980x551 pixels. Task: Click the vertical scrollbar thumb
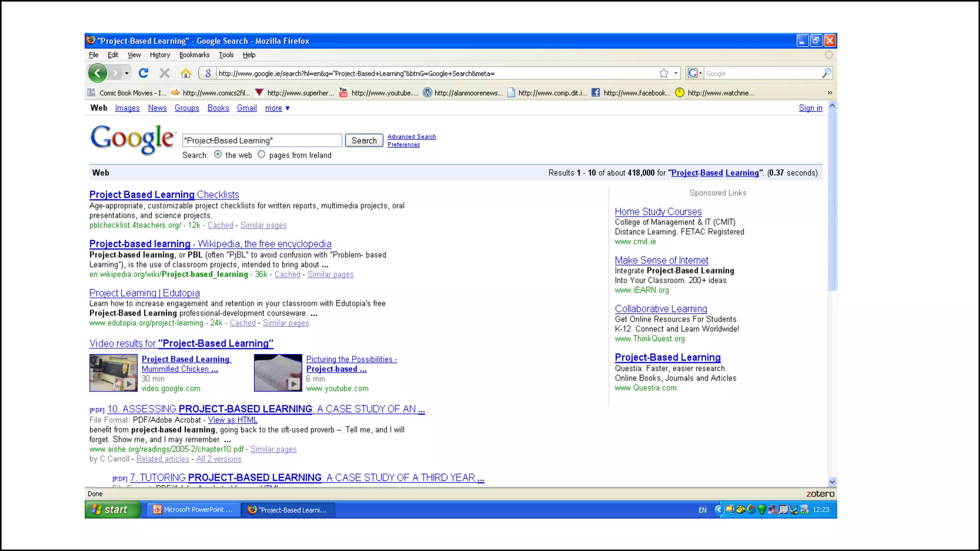click(x=833, y=201)
